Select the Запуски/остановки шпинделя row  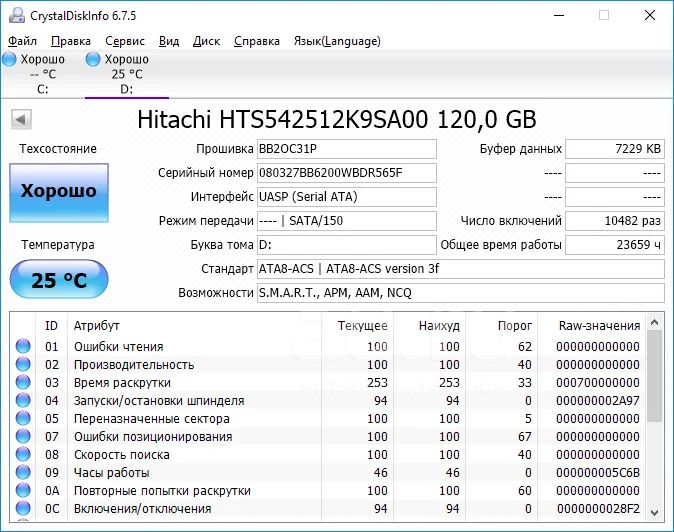point(328,401)
